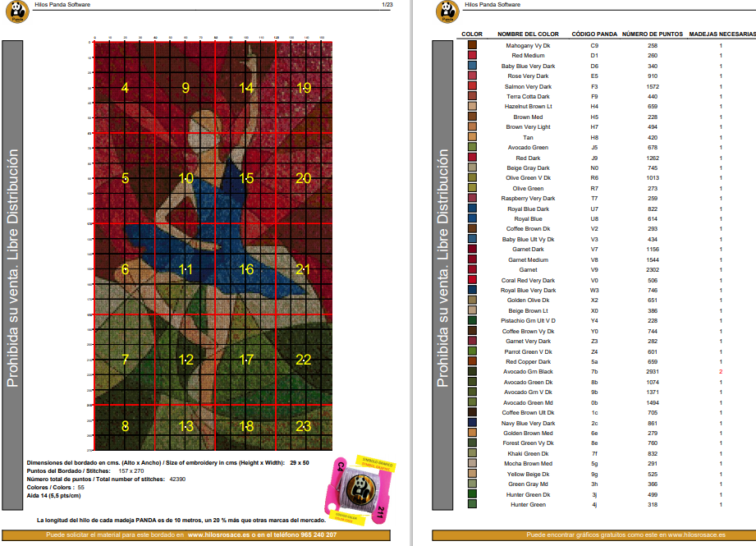Viewport: 756px width, 546px height.
Task: Click the color name Terra Cotta Dark
Action: click(x=528, y=96)
